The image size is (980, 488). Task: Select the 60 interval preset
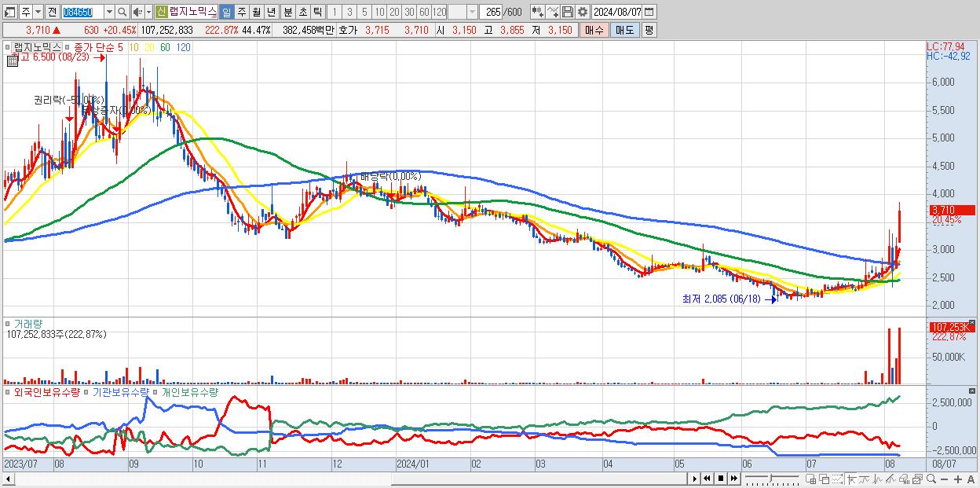click(x=424, y=12)
